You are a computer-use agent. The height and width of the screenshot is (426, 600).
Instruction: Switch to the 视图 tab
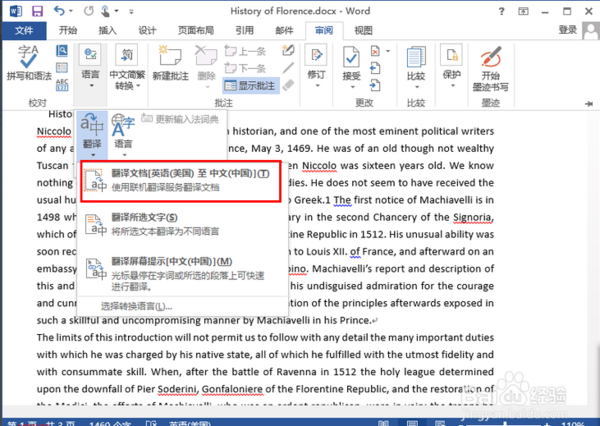pos(363,30)
